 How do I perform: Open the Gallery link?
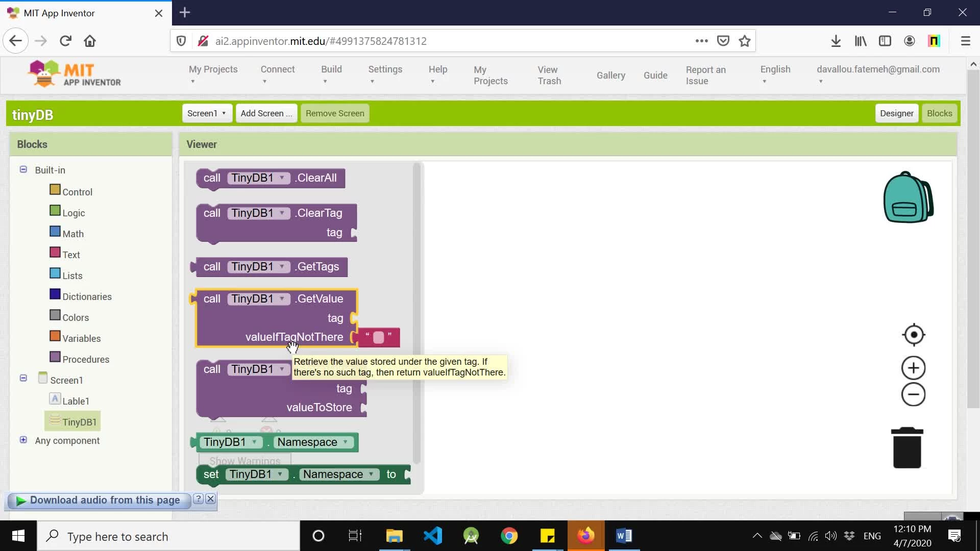tap(611, 75)
